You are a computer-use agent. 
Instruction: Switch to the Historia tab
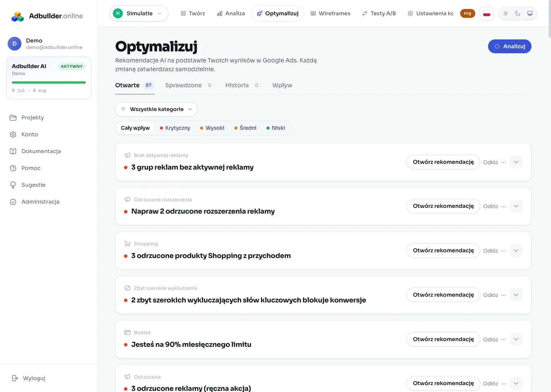pos(242,85)
